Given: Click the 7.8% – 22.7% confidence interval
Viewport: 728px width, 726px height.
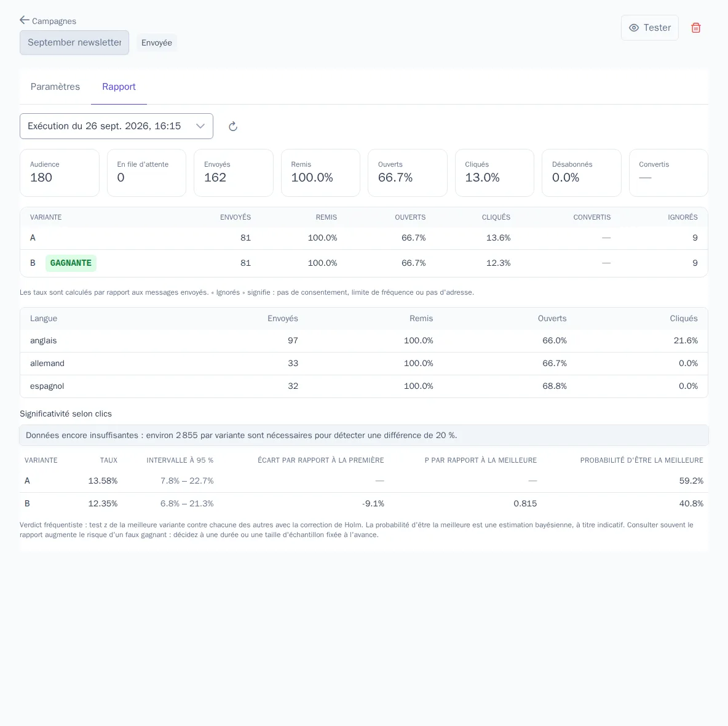Looking at the screenshot, I should 187,481.
